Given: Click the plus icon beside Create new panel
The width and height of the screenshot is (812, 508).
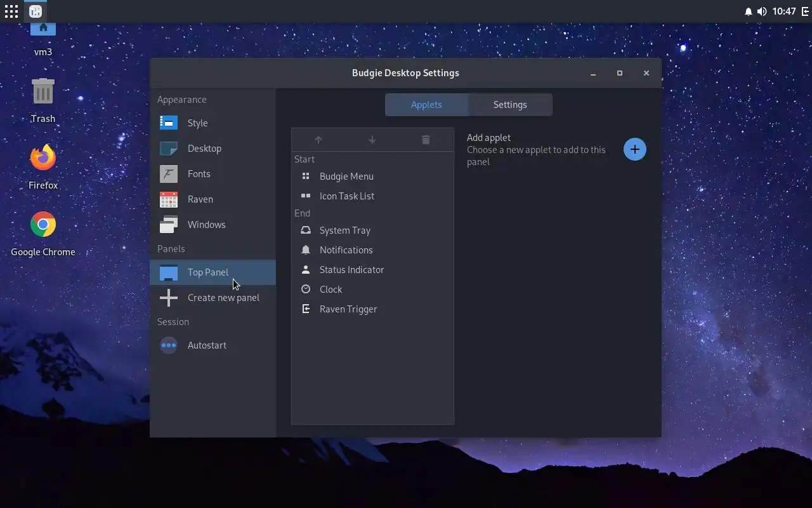Looking at the screenshot, I should click(x=169, y=297).
